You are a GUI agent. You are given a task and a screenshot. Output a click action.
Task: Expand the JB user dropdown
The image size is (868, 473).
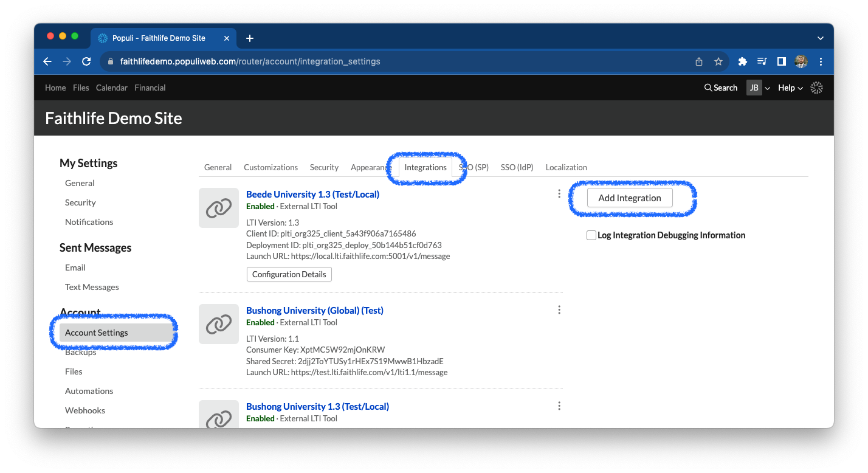click(758, 88)
